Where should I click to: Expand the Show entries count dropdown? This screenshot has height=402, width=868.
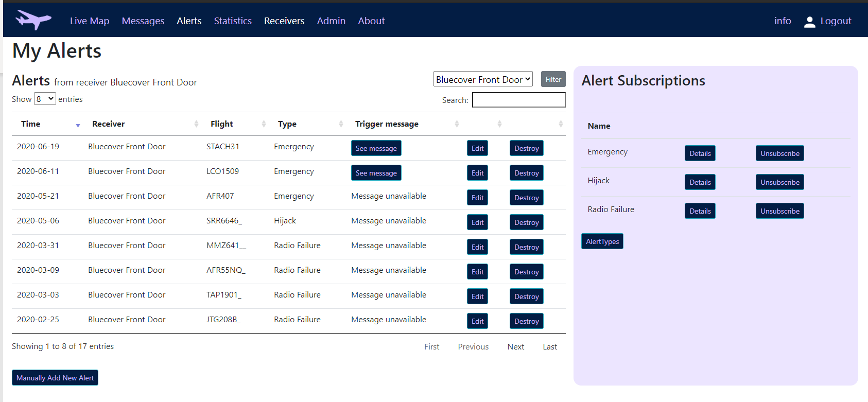[45, 99]
